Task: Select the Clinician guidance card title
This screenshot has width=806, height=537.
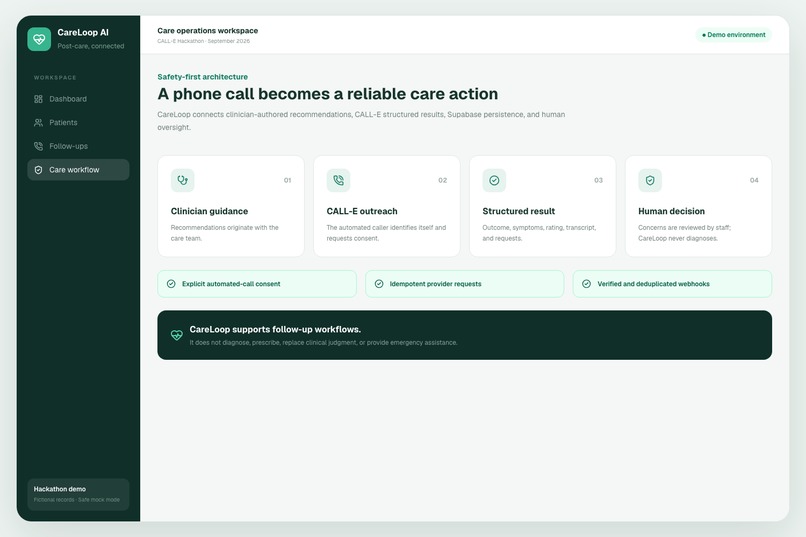Action: click(x=209, y=211)
